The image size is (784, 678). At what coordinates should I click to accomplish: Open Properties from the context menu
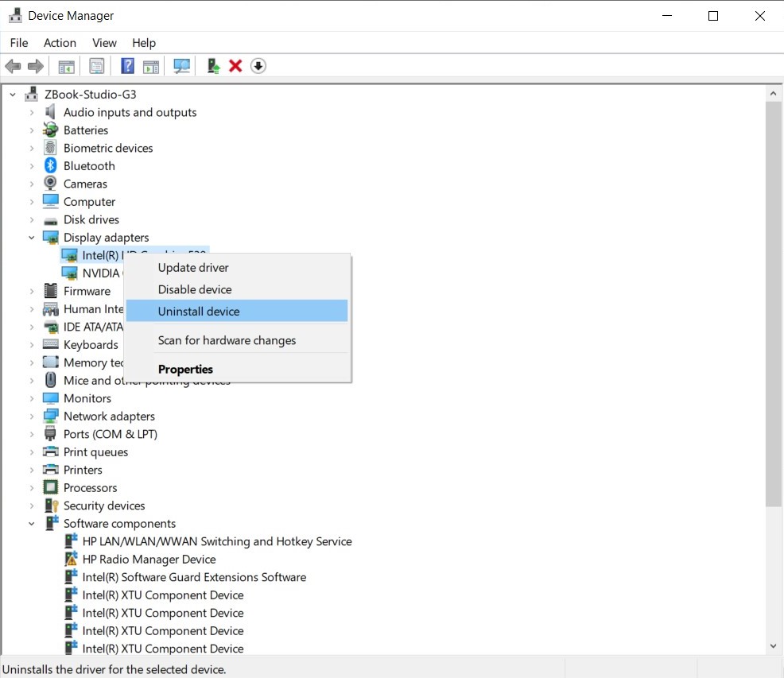point(185,369)
